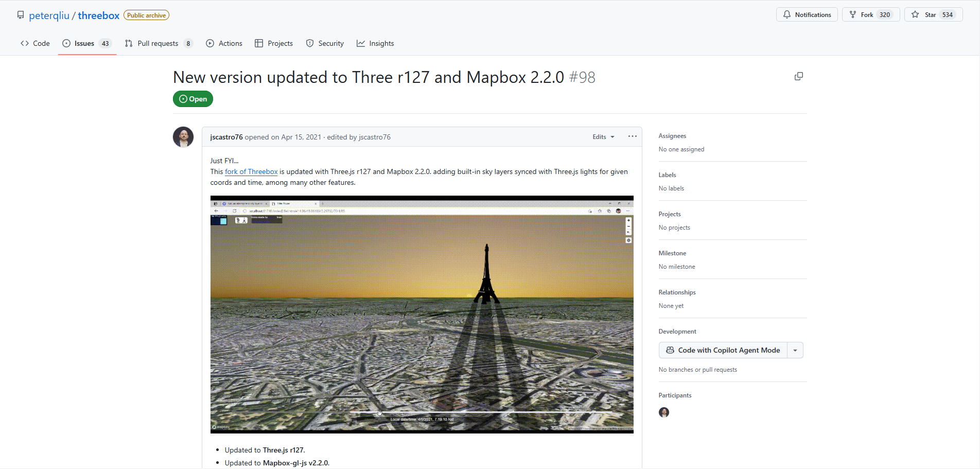The image size is (980, 469).
Task: Star the threebox repository
Action: [933, 15]
